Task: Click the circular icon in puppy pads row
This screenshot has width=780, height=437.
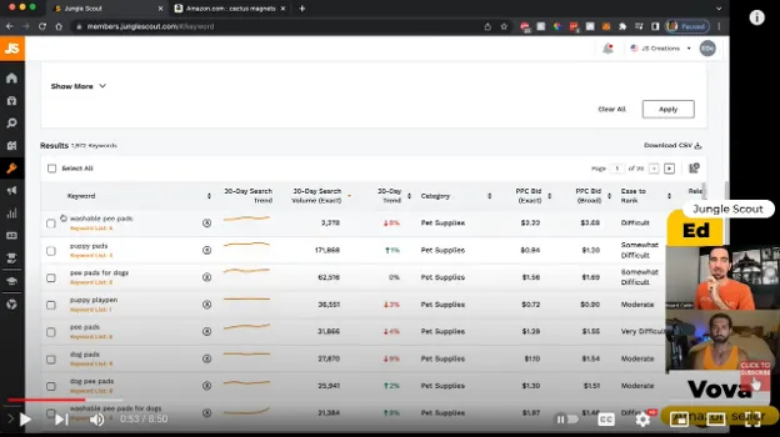Action: [x=207, y=250]
